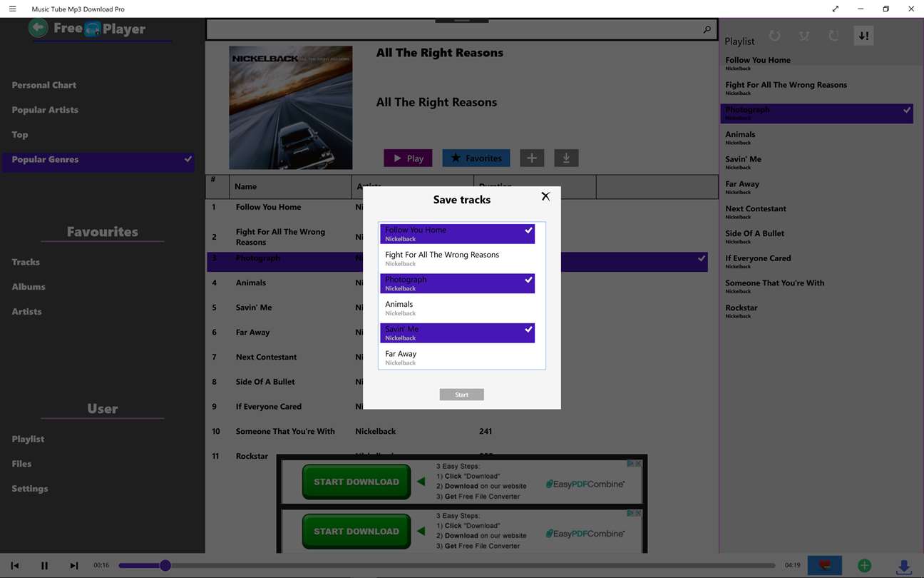Click the download icon next to the album plus button
This screenshot has width=924, height=578.
click(566, 158)
